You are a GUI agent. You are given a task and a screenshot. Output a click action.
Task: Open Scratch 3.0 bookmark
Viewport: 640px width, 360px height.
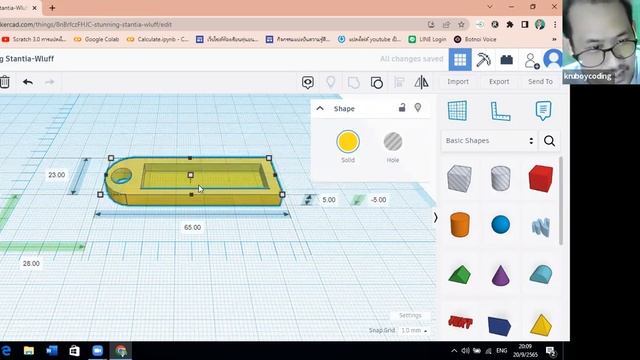(x=34, y=39)
